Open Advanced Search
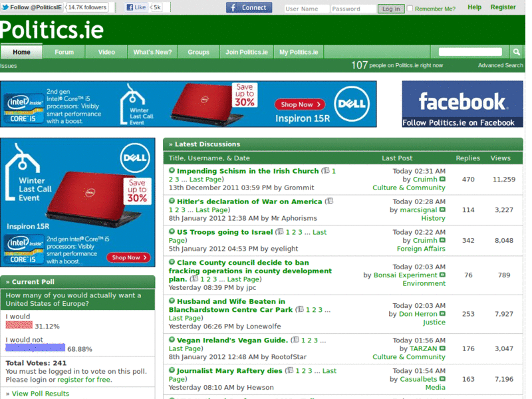This screenshot has width=532, height=399. tap(501, 65)
